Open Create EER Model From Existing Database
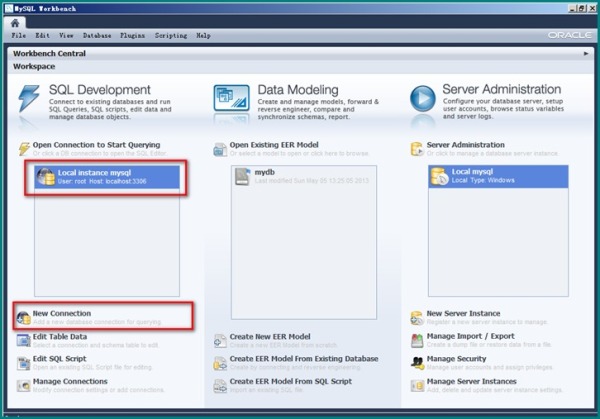 pos(304,359)
